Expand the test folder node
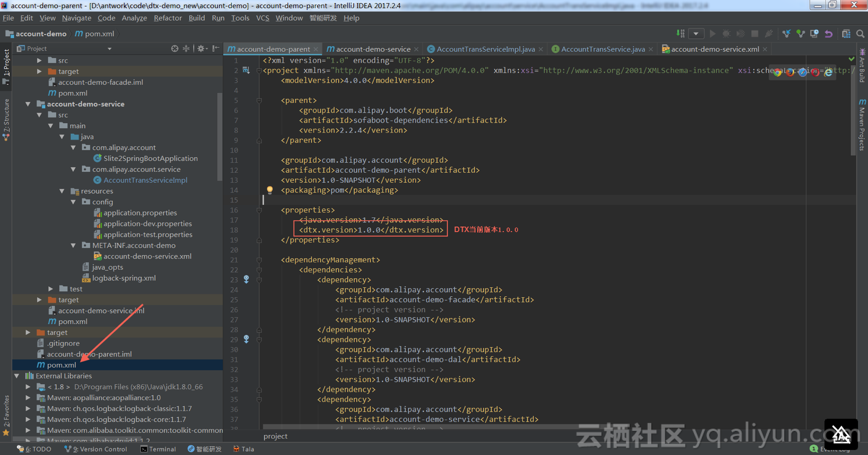The image size is (868, 455). [x=51, y=289]
